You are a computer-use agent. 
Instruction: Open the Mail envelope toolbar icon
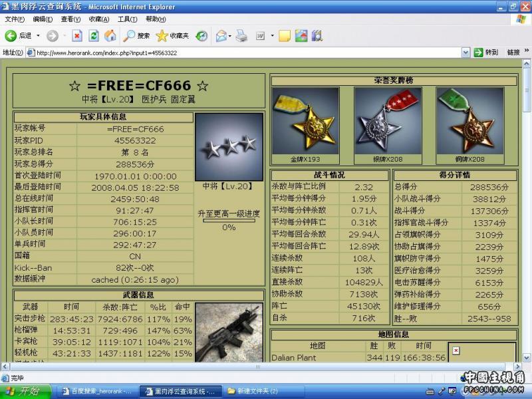221,36
